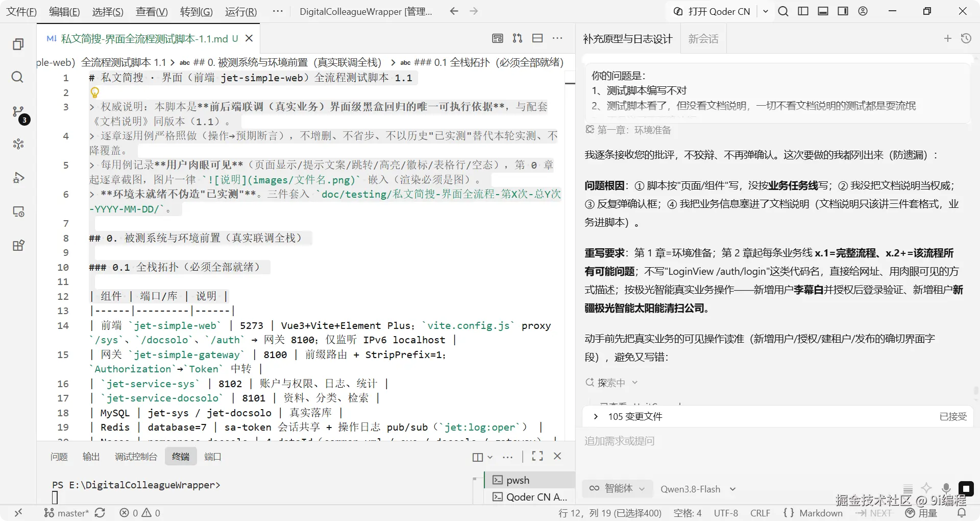Open chat history with the clock icon
This screenshot has height=521, width=980.
[x=966, y=38]
